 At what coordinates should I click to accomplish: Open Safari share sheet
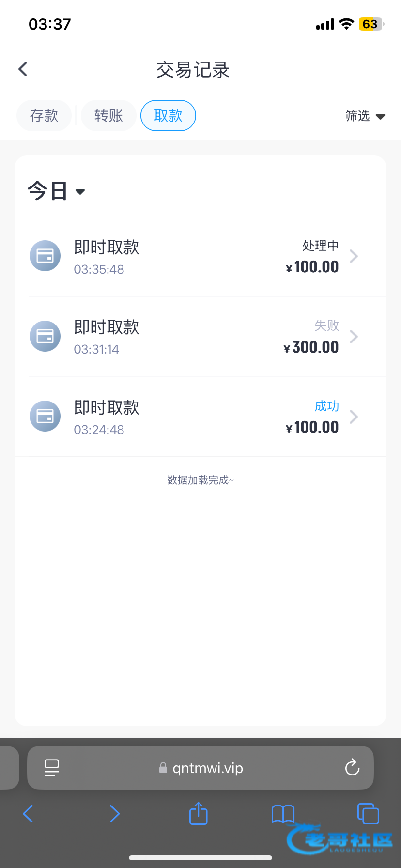click(x=198, y=813)
